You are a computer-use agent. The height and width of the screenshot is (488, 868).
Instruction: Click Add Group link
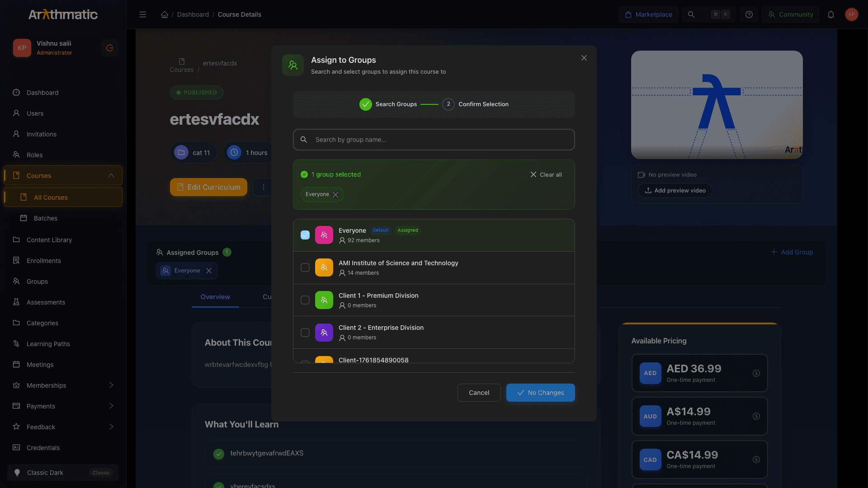tap(792, 252)
